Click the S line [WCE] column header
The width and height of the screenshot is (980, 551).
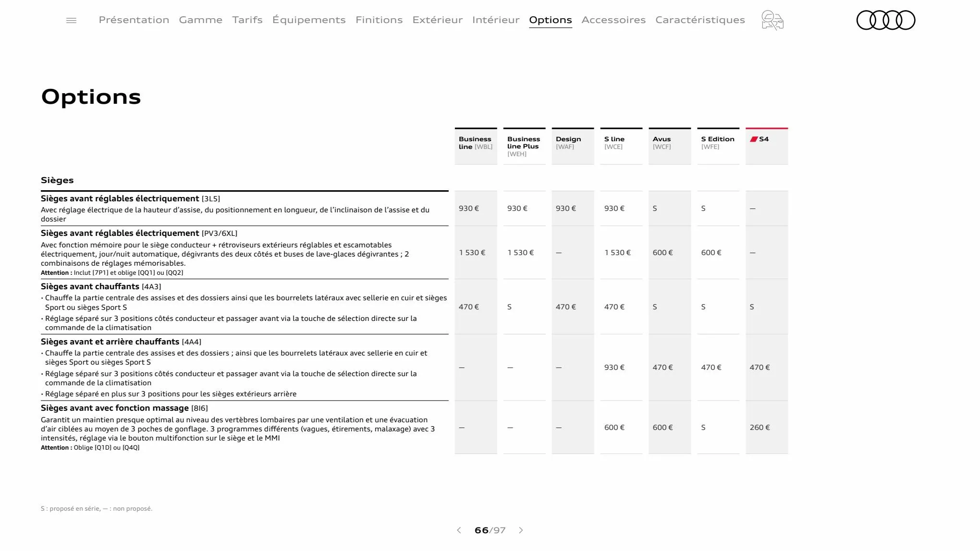621,146
